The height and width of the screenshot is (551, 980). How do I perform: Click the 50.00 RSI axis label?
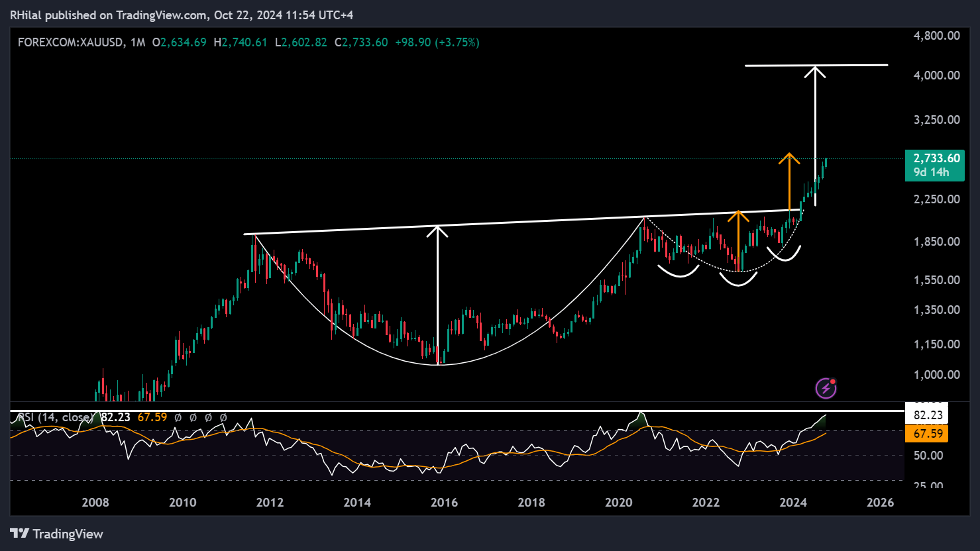(x=928, y=456)
